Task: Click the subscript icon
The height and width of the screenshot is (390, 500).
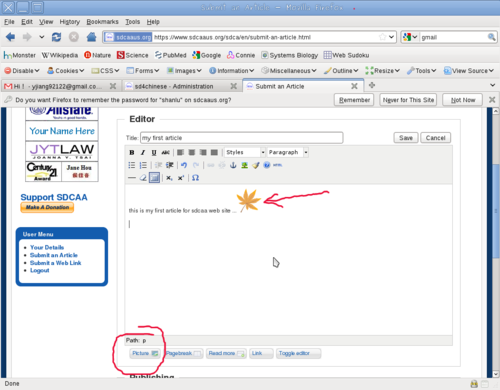Action: (x=169, y=178)
